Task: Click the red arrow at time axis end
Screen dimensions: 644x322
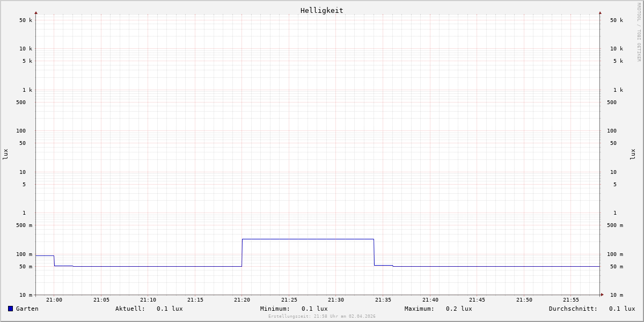Action: point(602,295)
